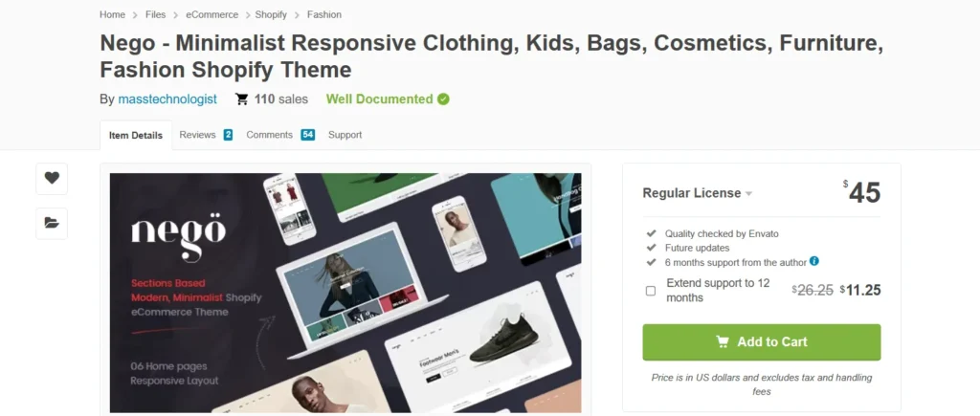Open the masstechnologist author link
The height and width of the screenshot is (416, 980).
pyautogui.click(x=167, y=99)
